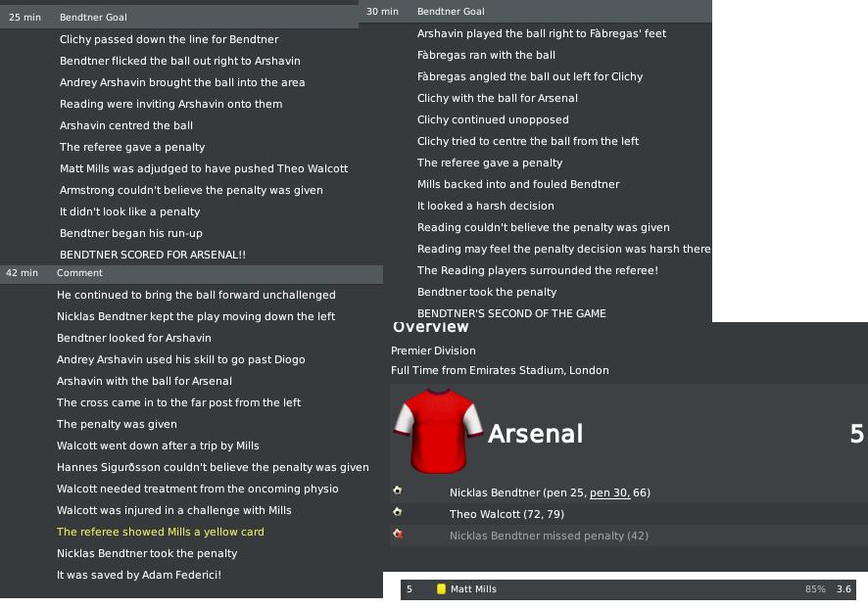This screenshot has height=608, width=868.
Task: Select the 30 min Bendtner Goal header
Action: pyautogui.click(x=535, y=11)
